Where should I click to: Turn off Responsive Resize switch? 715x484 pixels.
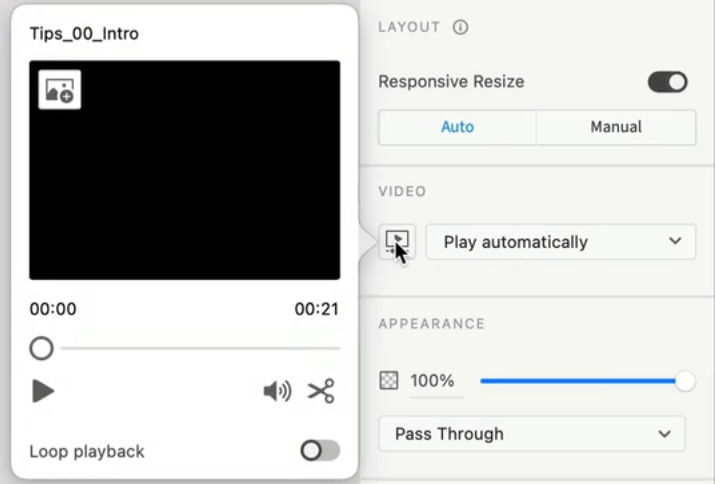point(667,82)
